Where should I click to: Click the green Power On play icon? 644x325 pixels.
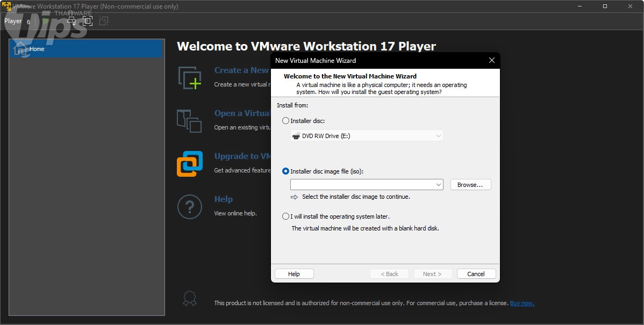46,21
